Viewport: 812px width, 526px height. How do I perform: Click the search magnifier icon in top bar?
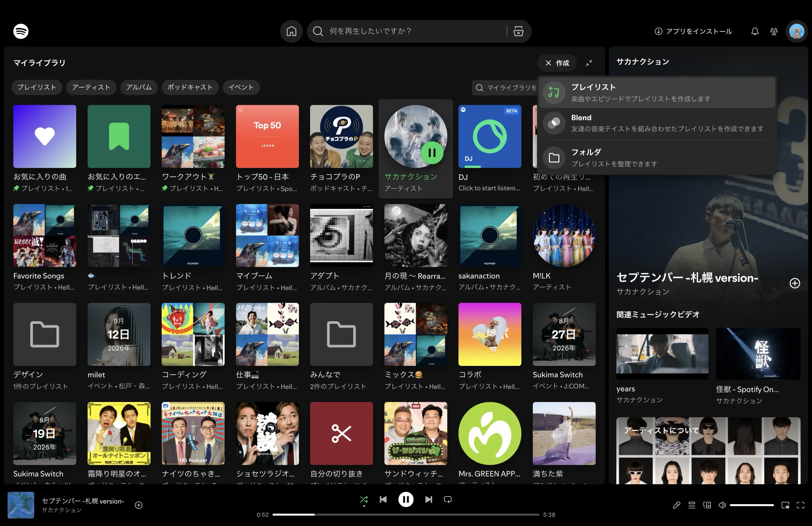coord(318,31)
